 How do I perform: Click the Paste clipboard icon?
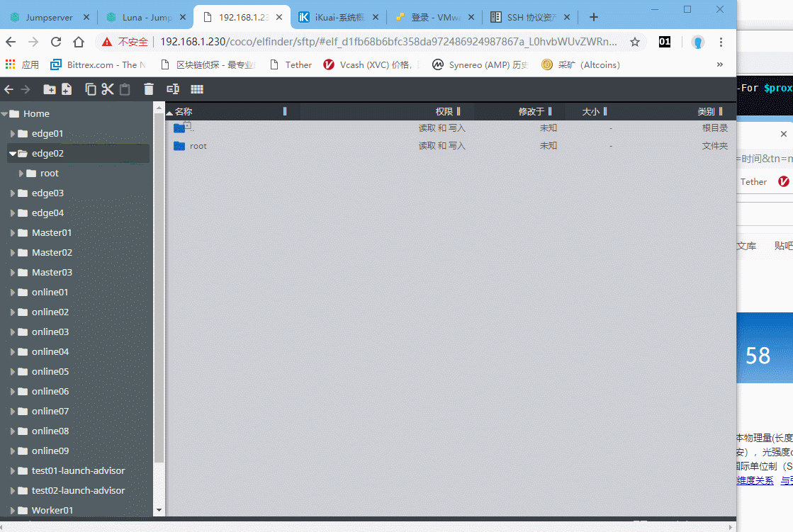tap(125, 89)
